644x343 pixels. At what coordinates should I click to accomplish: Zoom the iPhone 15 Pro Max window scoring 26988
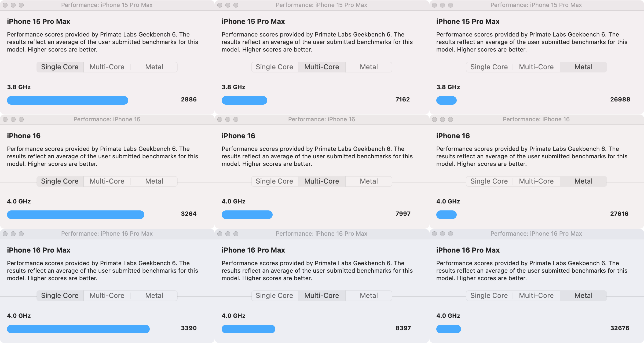451,5
